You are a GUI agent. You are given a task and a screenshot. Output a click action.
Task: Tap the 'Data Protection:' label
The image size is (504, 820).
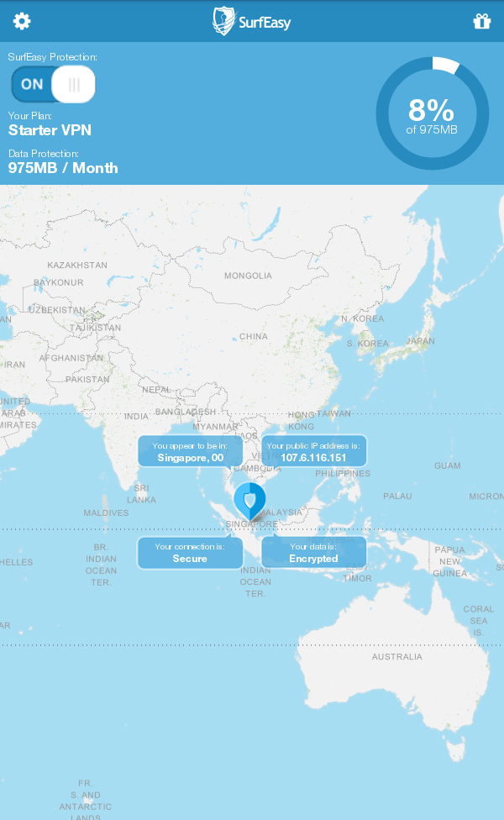click(44, 153)
